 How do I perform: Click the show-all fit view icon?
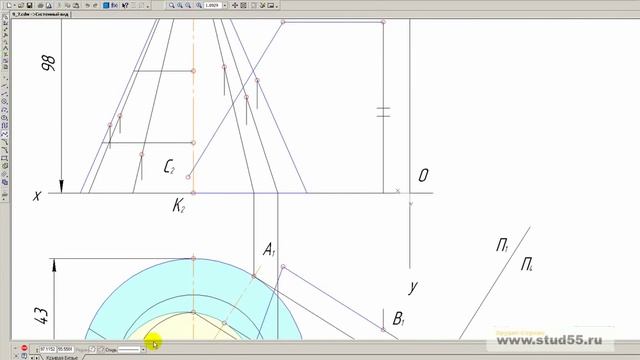point(243,5)
